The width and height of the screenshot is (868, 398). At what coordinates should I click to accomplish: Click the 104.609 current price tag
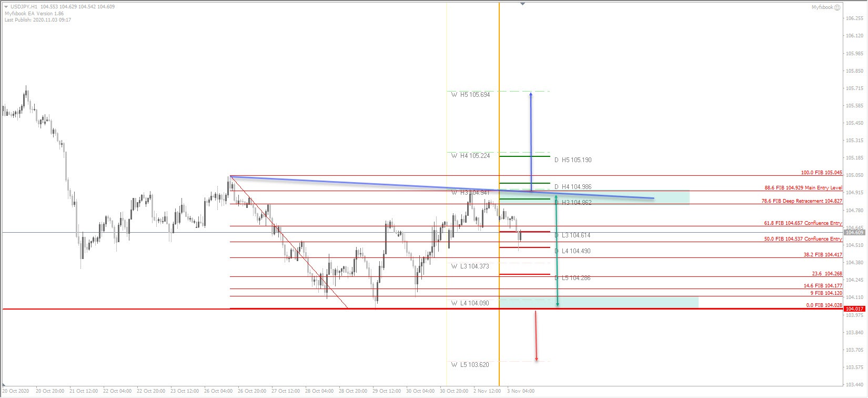point(853,232)
